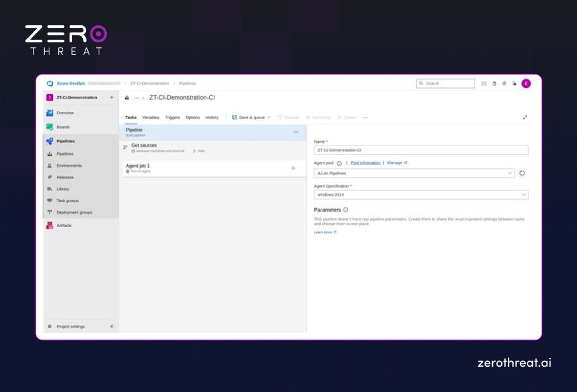Select the Get sources row
This screenshot has height=392, width=577.
213,148
